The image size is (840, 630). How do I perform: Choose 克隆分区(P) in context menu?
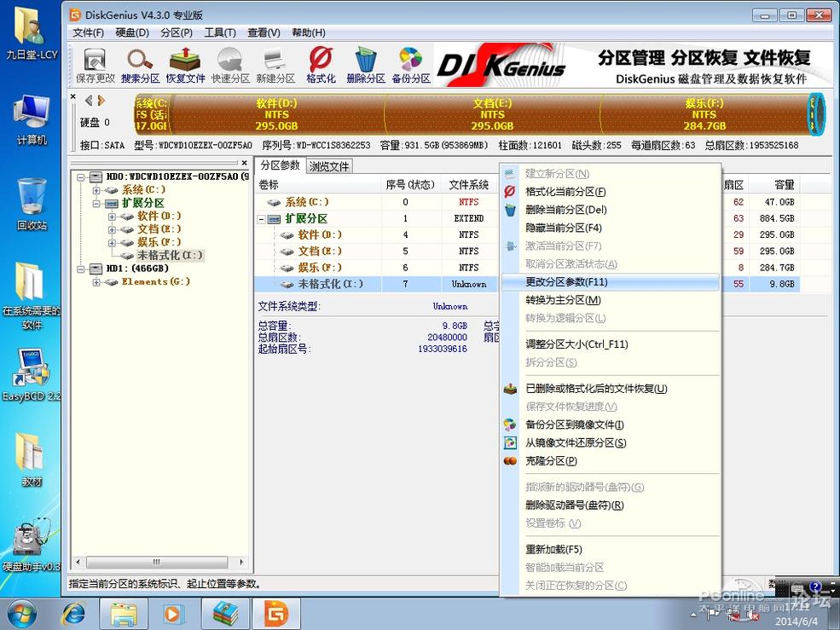click(x=611, y=460)
